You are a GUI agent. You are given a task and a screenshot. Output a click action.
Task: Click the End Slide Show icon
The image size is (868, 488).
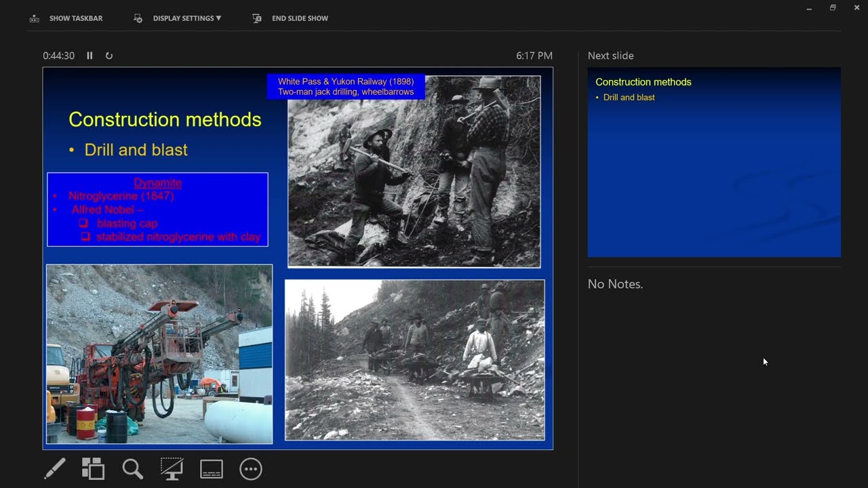[257, 18]
